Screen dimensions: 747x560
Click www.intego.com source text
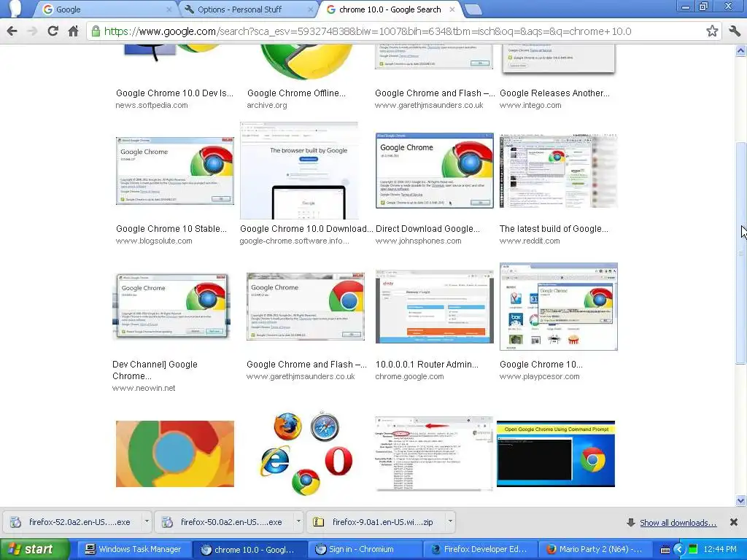[x=530, y=105]
